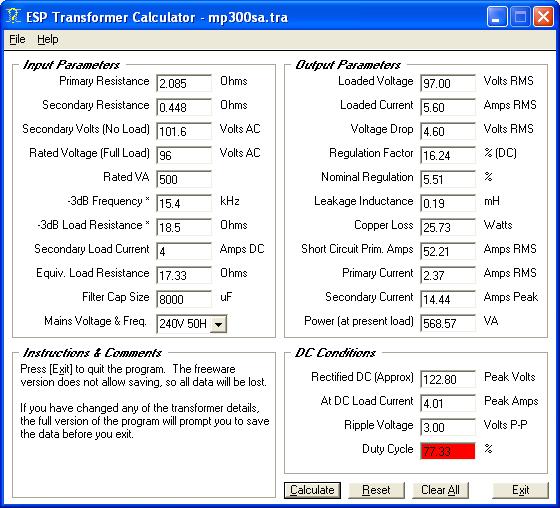
Task: Click the Reset button
Action: coord(376,490)
